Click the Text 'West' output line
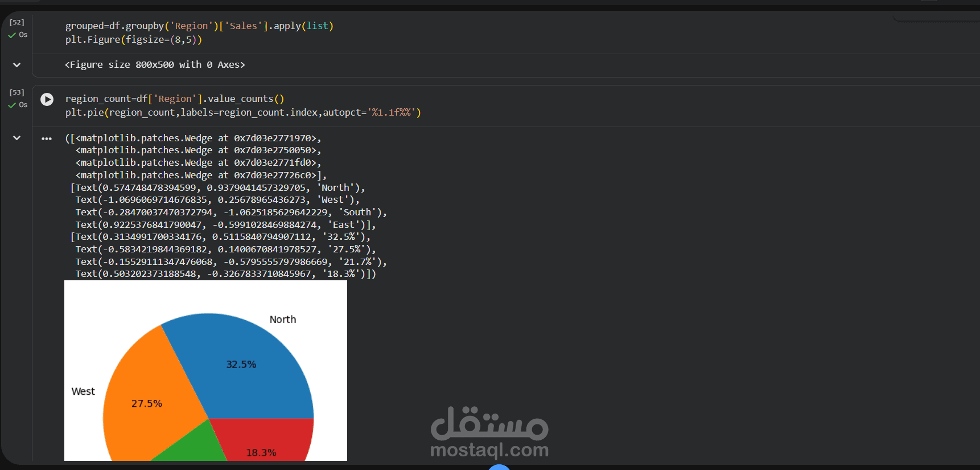The height and width of the screenshot is (470, 980). pyautogui.click(x=217, y=200)
